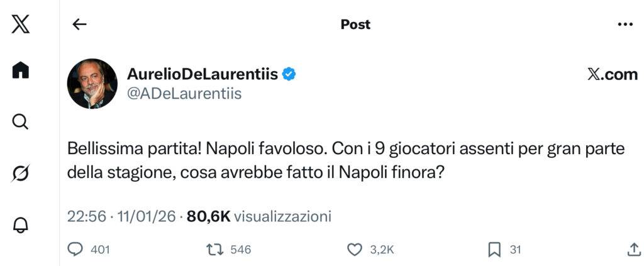Image resolution: width=644 pixels, height=266 pixels.
Task: Open Explore with the magnifying glass icon
Action: coord(21,121)
